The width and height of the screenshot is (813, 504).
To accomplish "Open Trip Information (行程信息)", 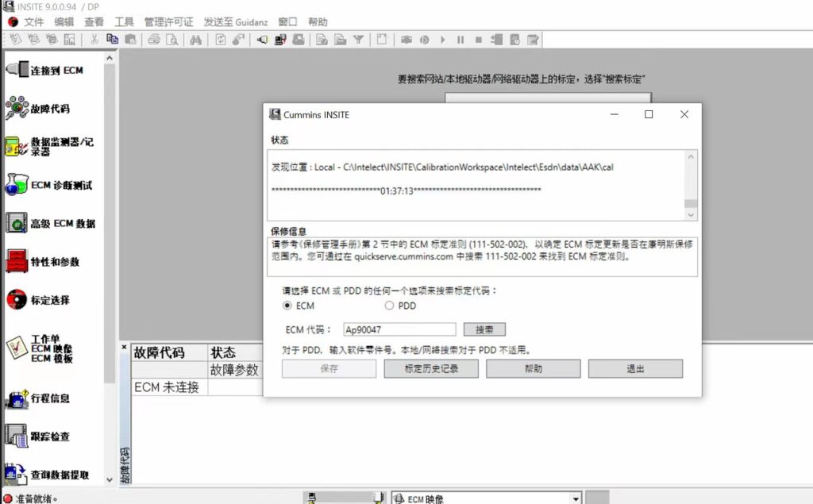I will 38,398.
